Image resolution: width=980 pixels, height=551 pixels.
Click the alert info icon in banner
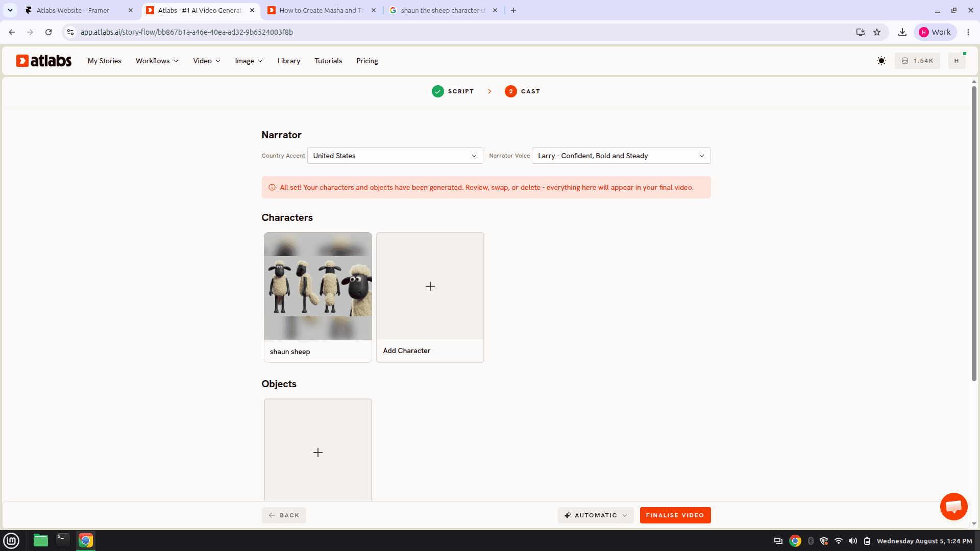272,187
